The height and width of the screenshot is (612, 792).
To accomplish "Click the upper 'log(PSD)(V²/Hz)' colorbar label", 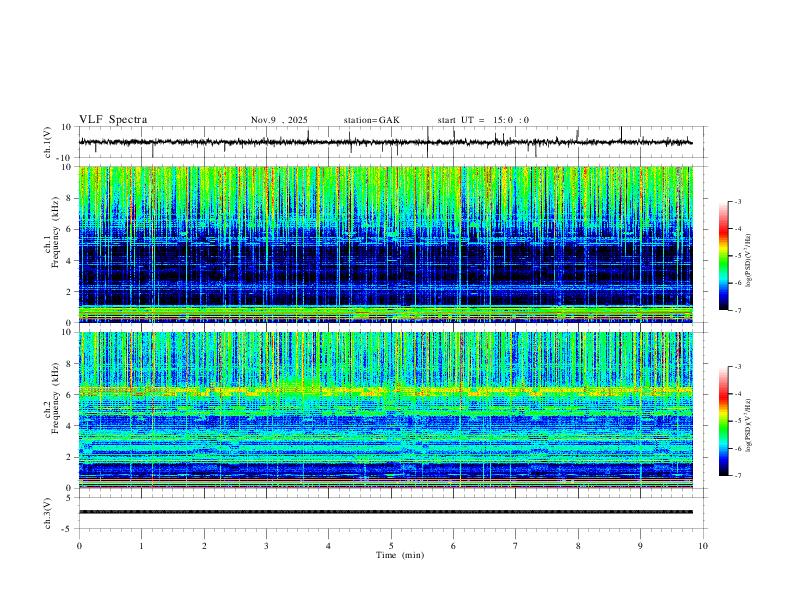I will (748, 261).
